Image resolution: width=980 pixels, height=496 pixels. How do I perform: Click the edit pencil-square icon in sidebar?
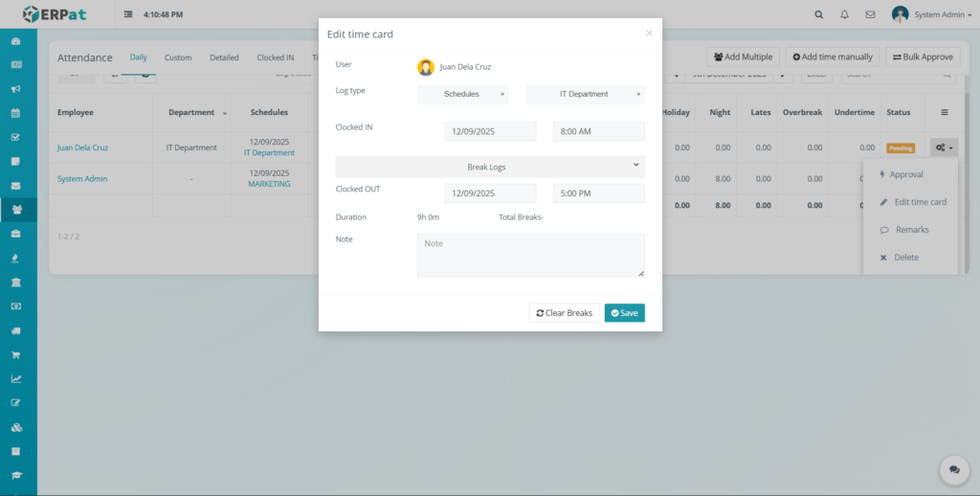tap(16, 403)
